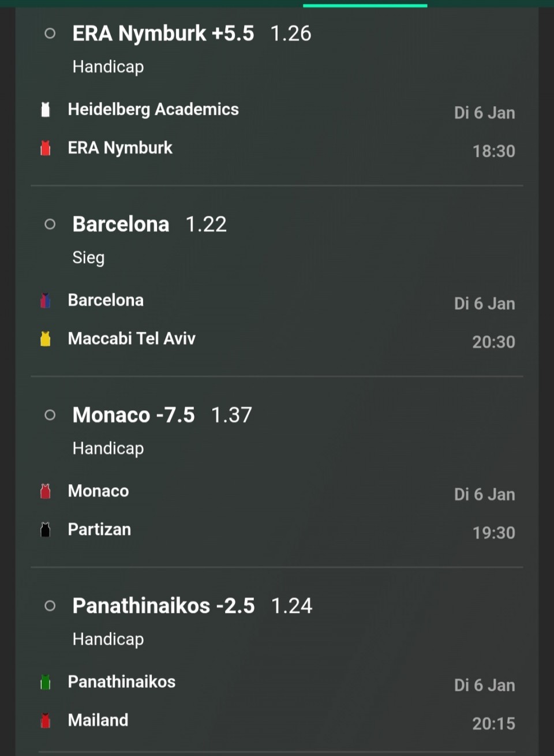Select the ERA Nymburk +5.5 radio circle
554x756 pixels.
click(x=50, y=33)
